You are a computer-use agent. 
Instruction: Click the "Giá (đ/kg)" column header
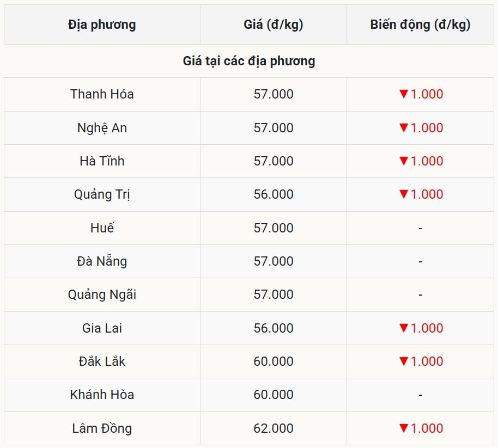point(274,24)
